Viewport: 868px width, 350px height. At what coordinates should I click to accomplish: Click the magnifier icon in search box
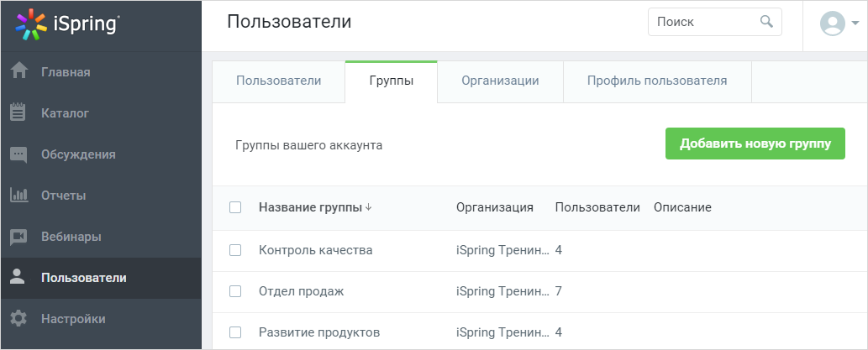point(766,22)
